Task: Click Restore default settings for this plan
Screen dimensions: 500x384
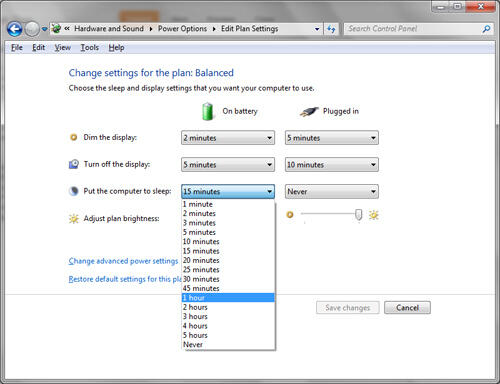Action: 125,279
